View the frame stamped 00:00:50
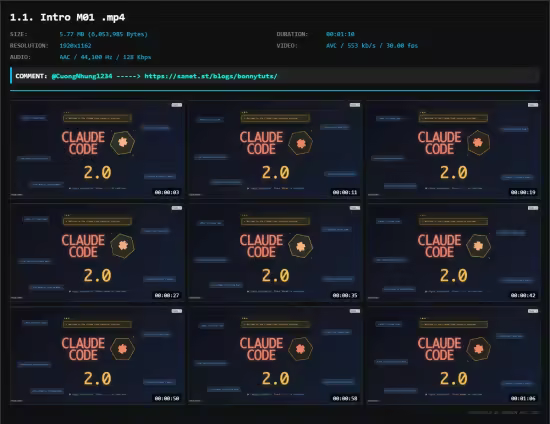Viewport: 550px width, 424px height. [97, 356]
